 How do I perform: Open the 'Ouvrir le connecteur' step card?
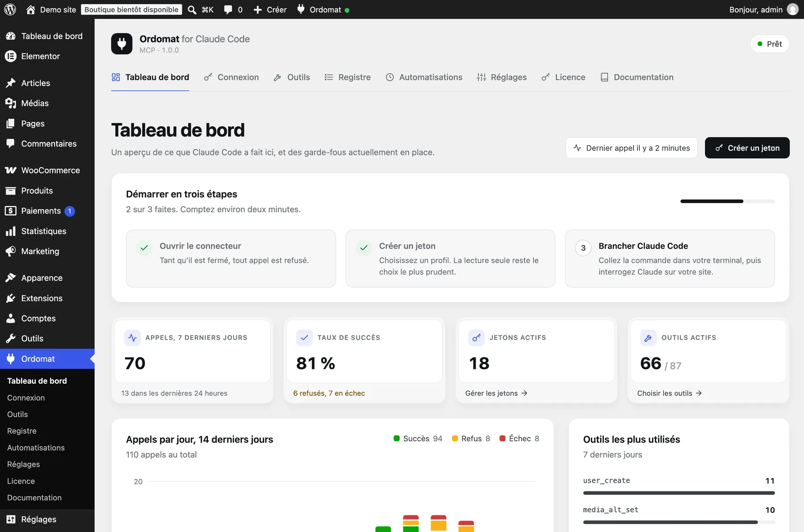coord(231,259)
